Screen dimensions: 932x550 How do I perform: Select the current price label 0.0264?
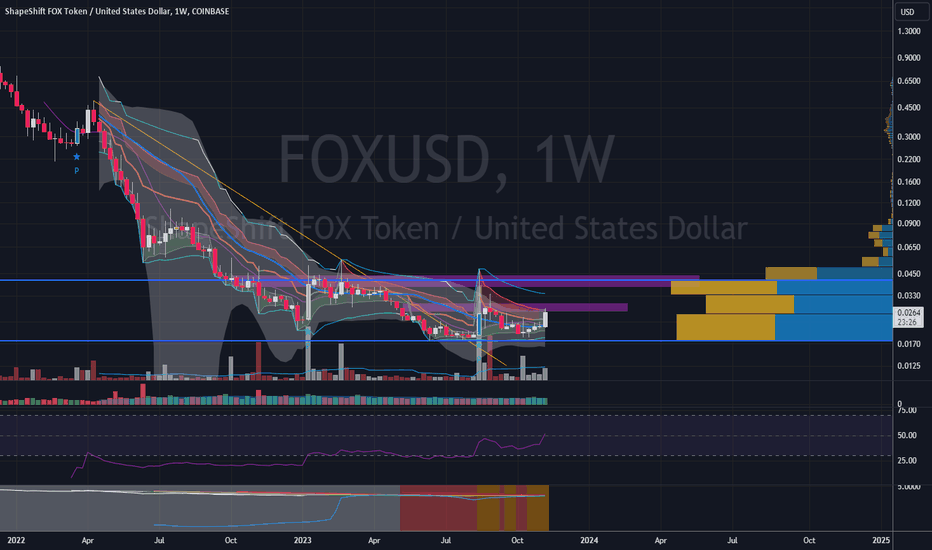point(908,313)
